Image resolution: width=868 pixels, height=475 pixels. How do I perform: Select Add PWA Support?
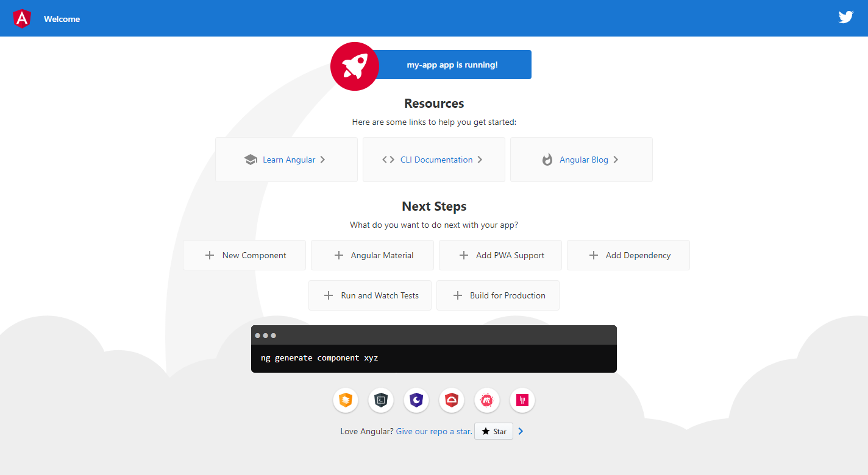[500, 255]
